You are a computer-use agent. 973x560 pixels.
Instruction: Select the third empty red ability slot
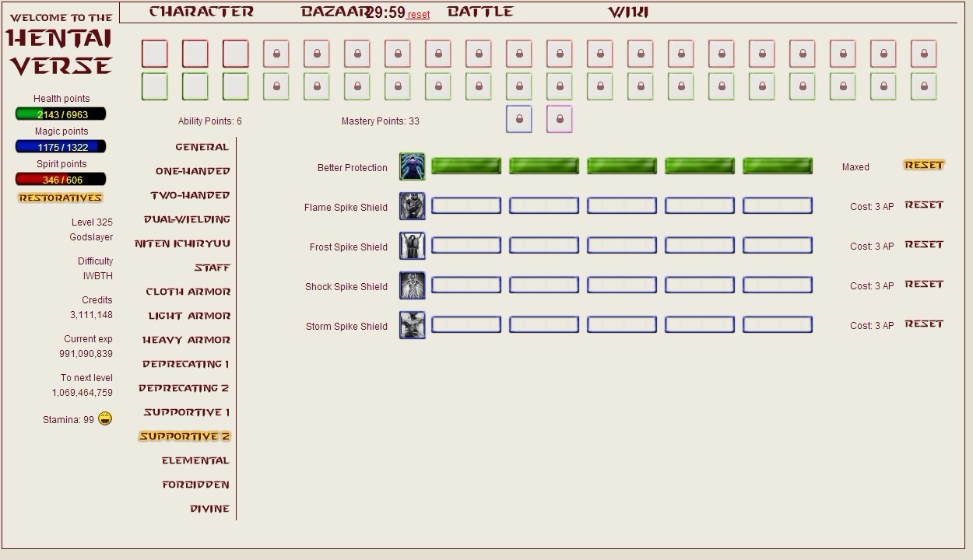[x=236, y=54]
